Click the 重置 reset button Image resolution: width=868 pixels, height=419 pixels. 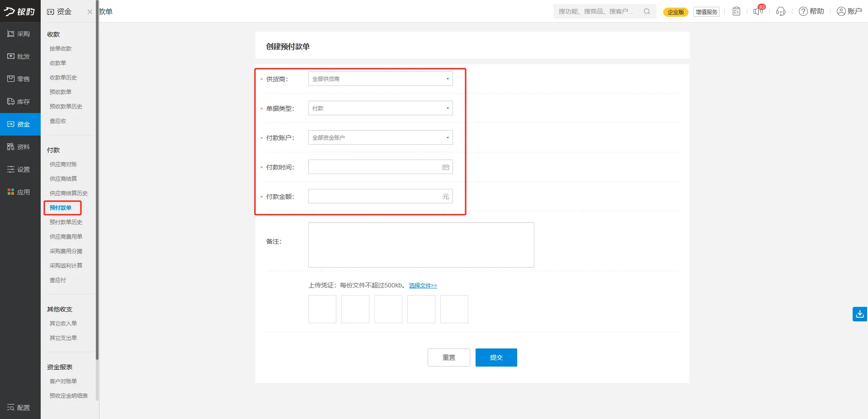tap(448, 358)
